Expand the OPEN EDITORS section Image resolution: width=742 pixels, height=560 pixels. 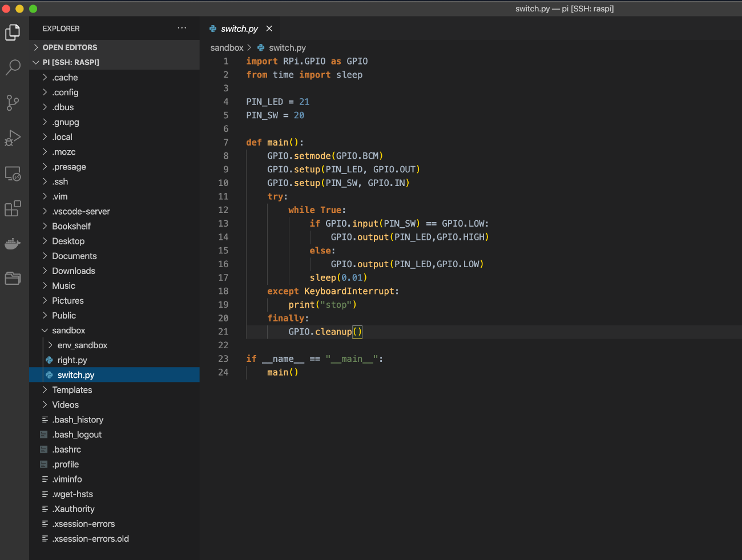tap(70, 47)
